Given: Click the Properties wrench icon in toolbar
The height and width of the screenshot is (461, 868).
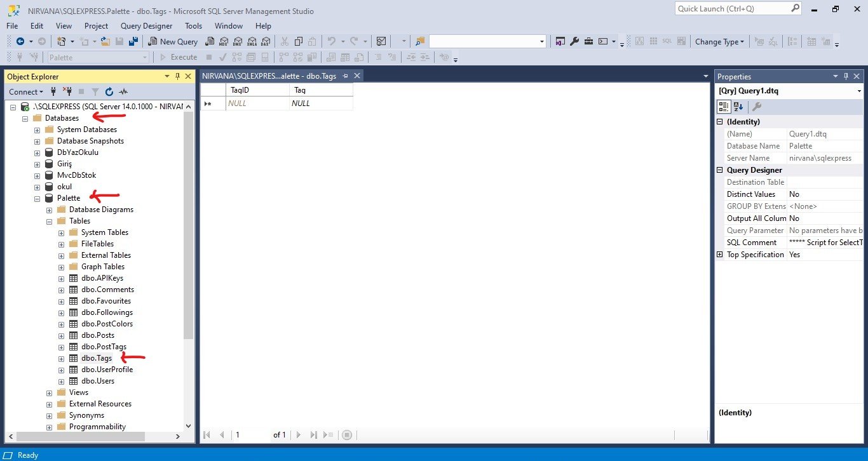Looking at the screenshot, I should click(x=574, y=41).
